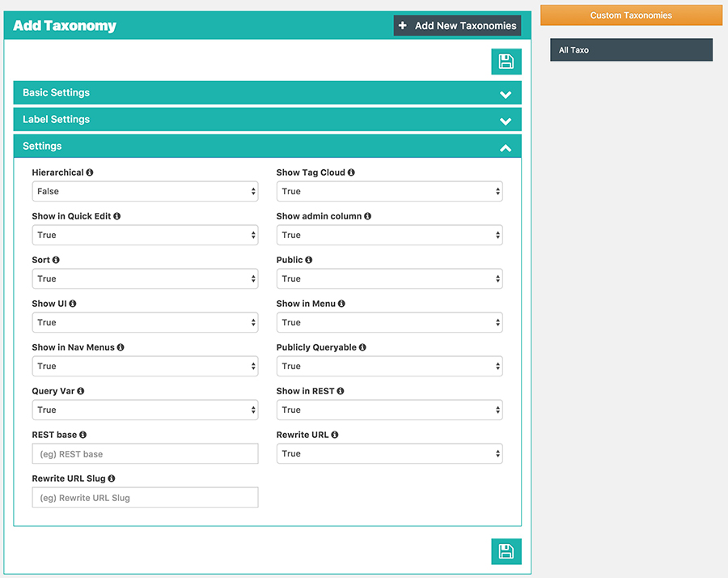Click the Custom Taxonomies orange button

point(631,15)
